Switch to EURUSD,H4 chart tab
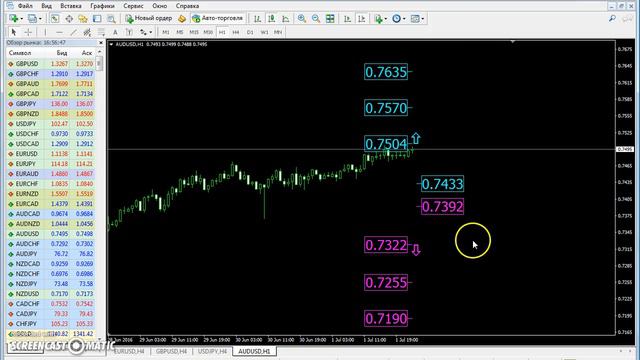This screenshot has height=360, width=640. [129, 351]
